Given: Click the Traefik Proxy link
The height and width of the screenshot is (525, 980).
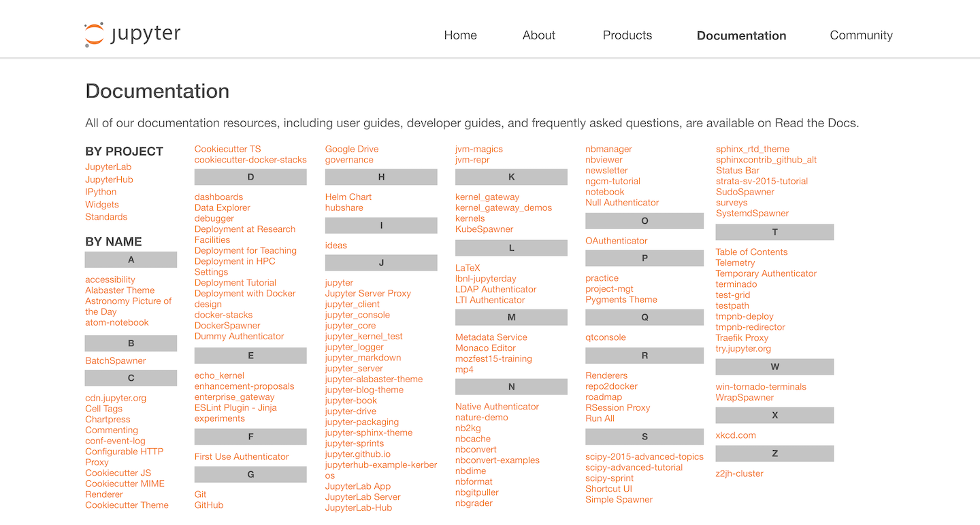Looking at the screenshot, I should (742, 338).
